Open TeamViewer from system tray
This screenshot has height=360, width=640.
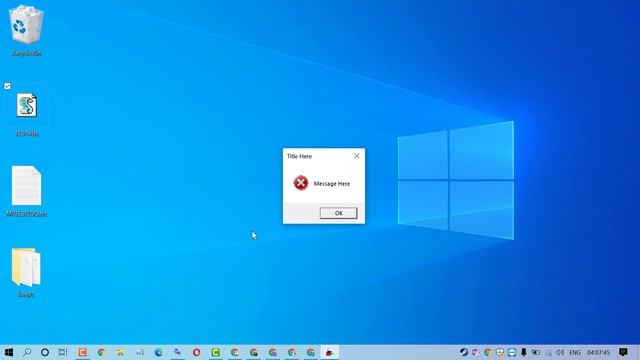[x=512, y=352]
